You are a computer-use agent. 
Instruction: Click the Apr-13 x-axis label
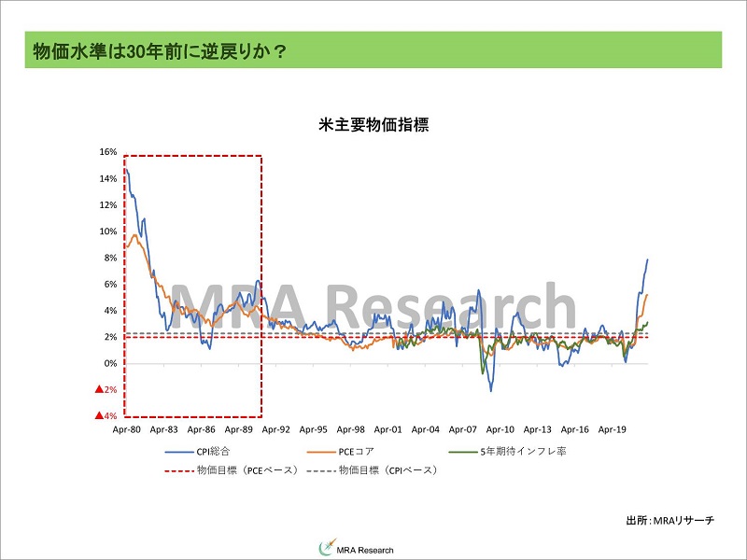pyautogui.click(x=538, y=429)
